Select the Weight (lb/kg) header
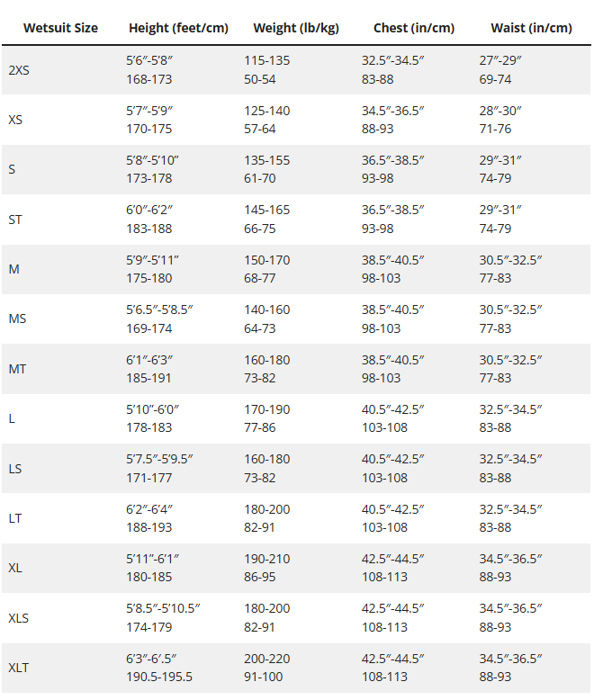 pos(296,28)
